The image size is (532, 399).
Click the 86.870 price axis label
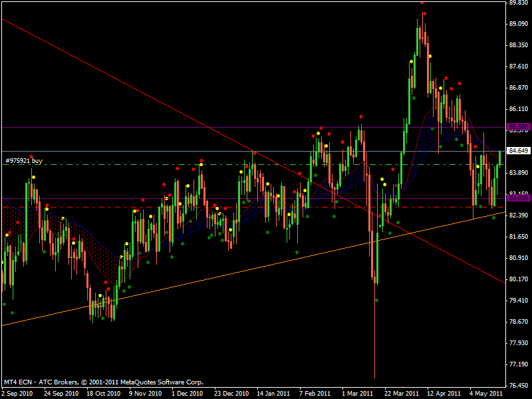519,88
